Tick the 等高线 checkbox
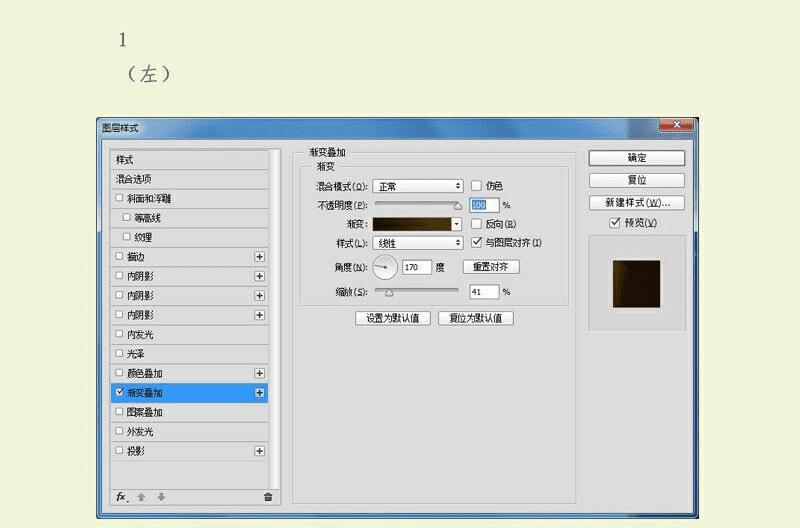The image size is (800, 528). pyautogui.click(x=127, y=217)
